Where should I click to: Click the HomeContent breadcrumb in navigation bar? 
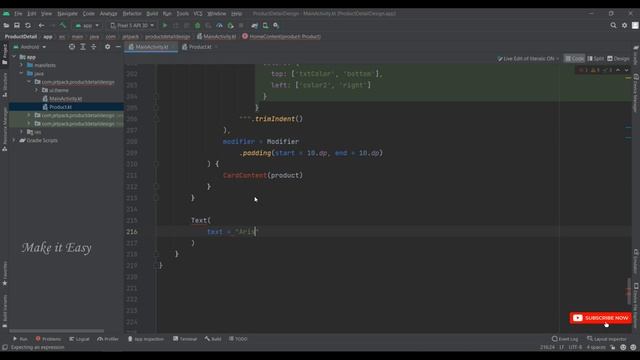click(282, 36)
